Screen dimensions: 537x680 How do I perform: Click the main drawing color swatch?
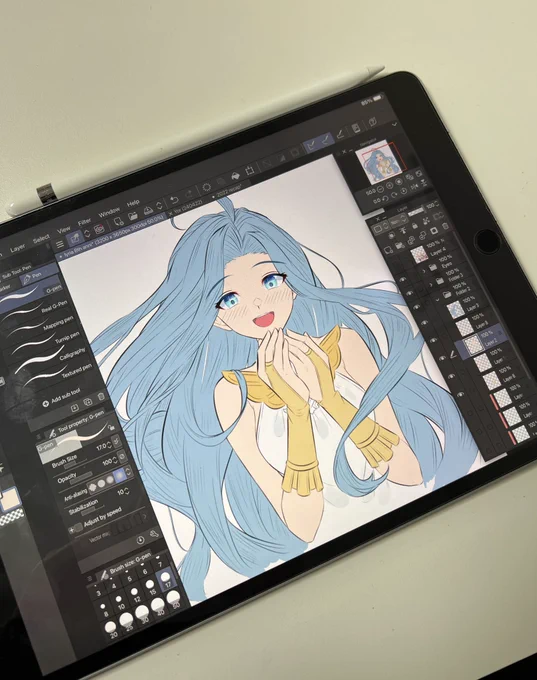pos(10,498)
